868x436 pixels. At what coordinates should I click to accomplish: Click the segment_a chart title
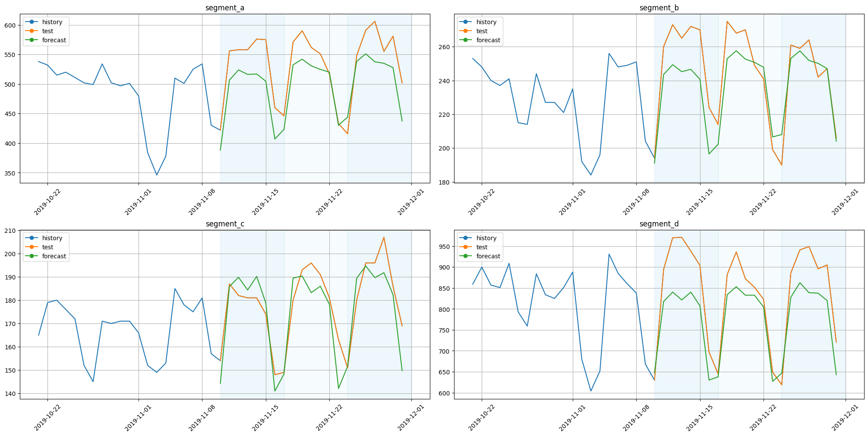pos(225,8)
